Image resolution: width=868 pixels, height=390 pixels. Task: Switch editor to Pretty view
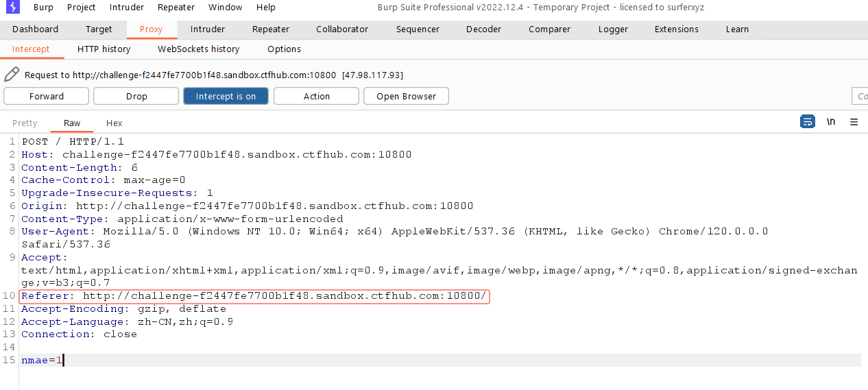click(x=25, y=123)
